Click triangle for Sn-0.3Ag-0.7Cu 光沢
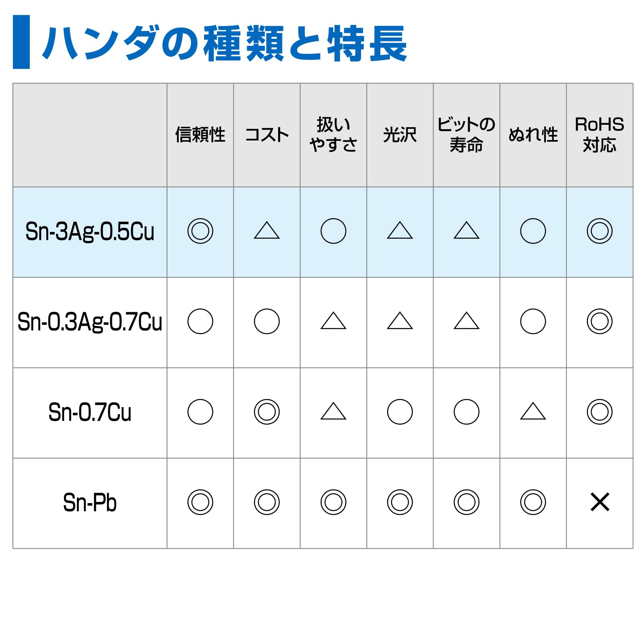644x644 pixels. point(400,320)
